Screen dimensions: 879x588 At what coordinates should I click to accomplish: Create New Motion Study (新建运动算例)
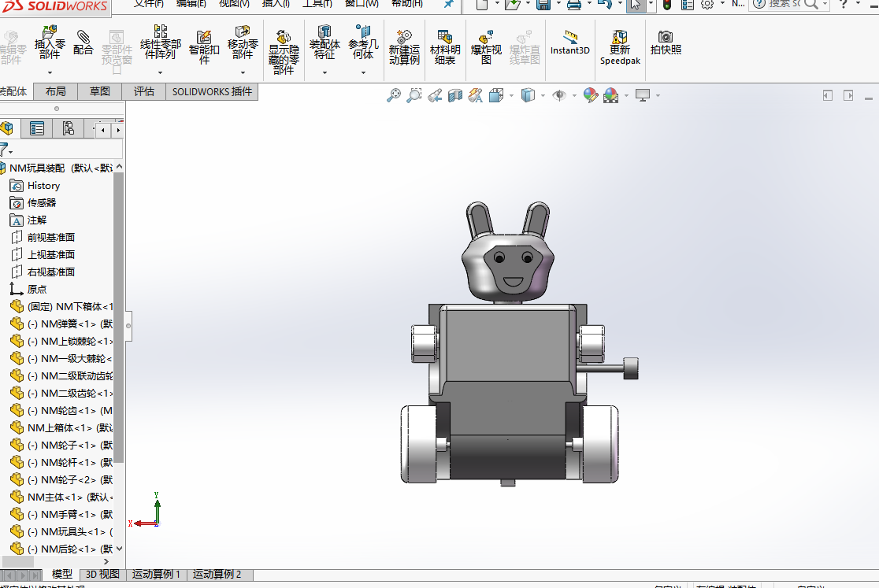(404, 47)
